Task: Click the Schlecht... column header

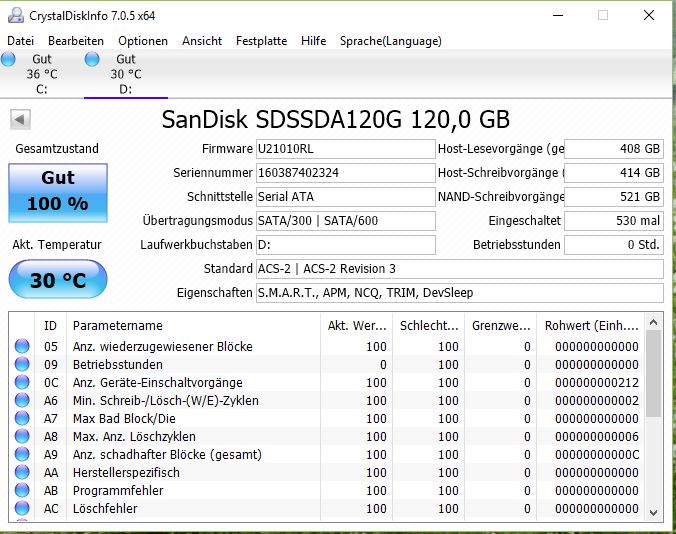Action: [x=429, y=325]
